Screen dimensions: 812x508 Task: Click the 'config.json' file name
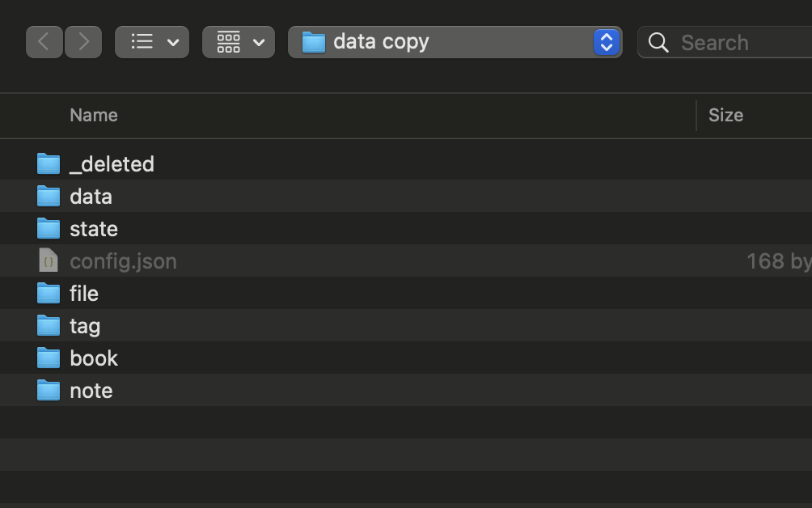pyautogui.click(x=123, y=261)
